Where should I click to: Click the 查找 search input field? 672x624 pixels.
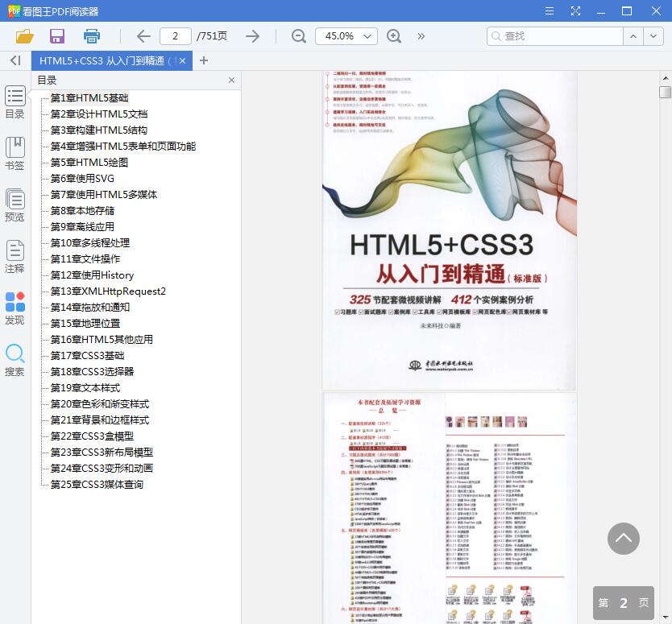(554, 36)
